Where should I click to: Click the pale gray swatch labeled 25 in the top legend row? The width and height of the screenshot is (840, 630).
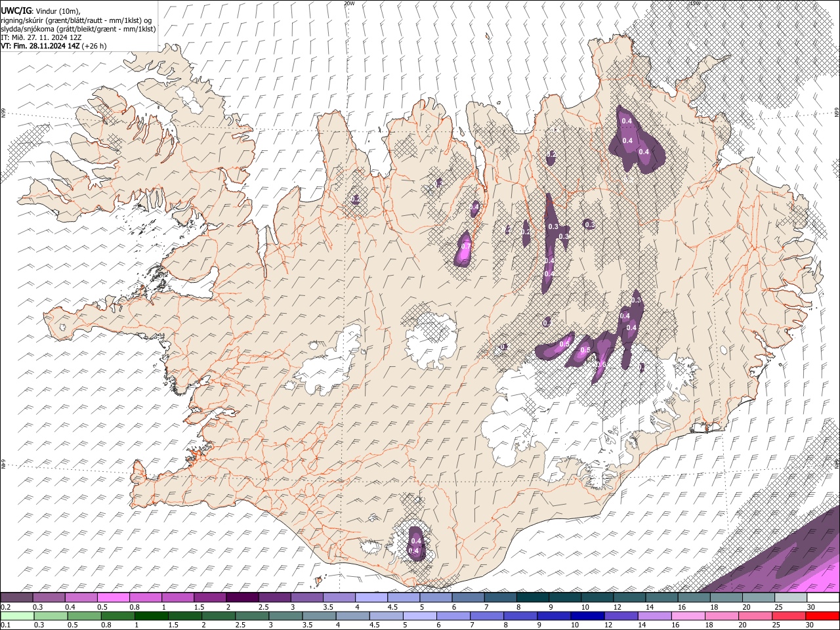click(791, 598)
